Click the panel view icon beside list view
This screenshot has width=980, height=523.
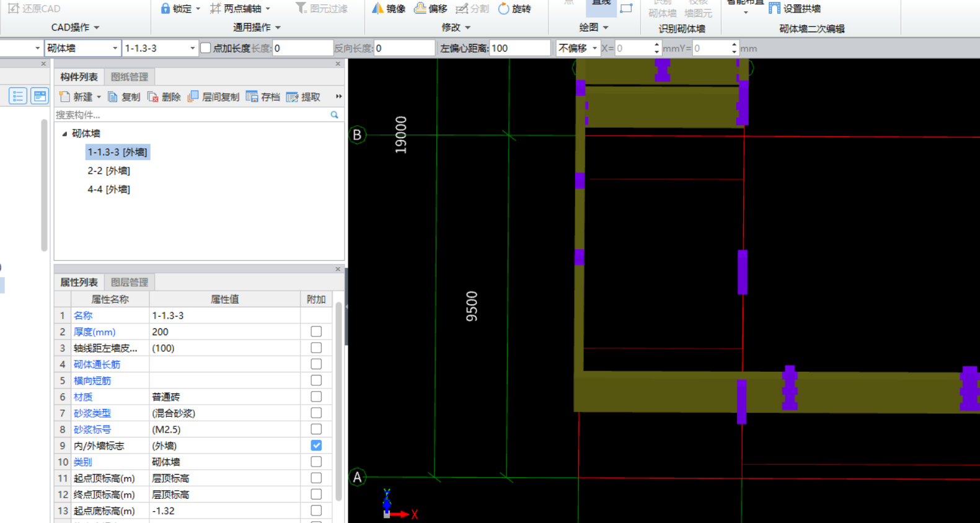[39, 96]
